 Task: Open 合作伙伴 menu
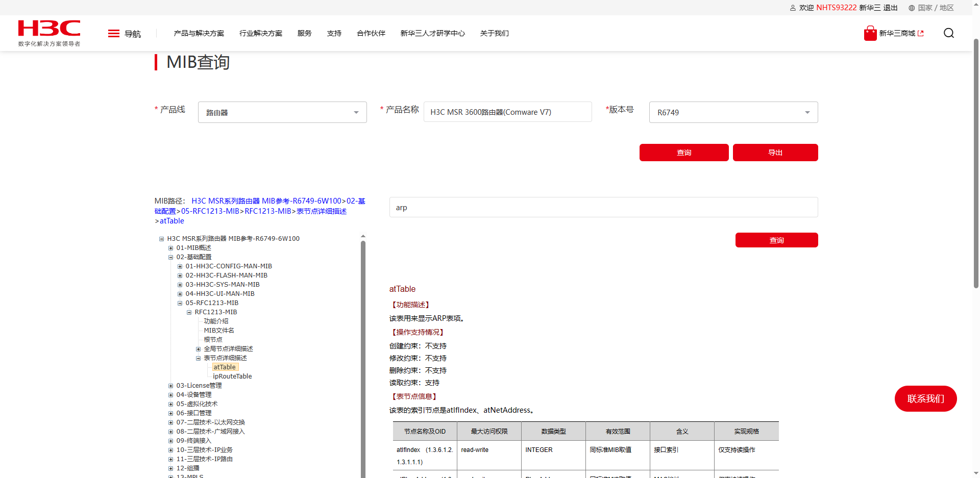click(x=371, y=33)
